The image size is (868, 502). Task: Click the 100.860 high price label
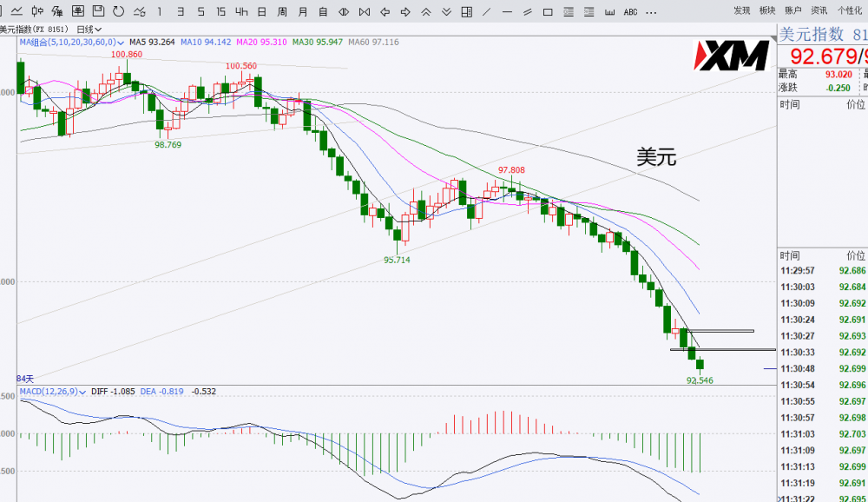(x=127, y=55)
